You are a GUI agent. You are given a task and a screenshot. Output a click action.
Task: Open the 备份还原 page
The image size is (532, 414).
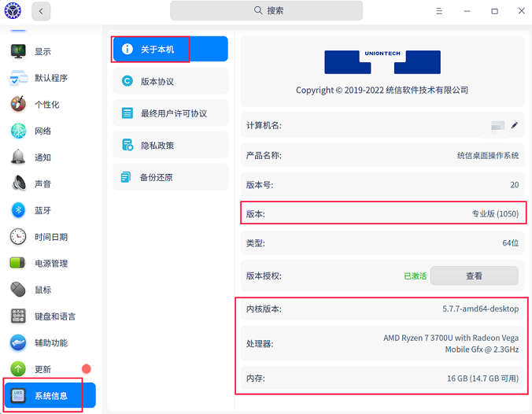(x=170, y=177)
